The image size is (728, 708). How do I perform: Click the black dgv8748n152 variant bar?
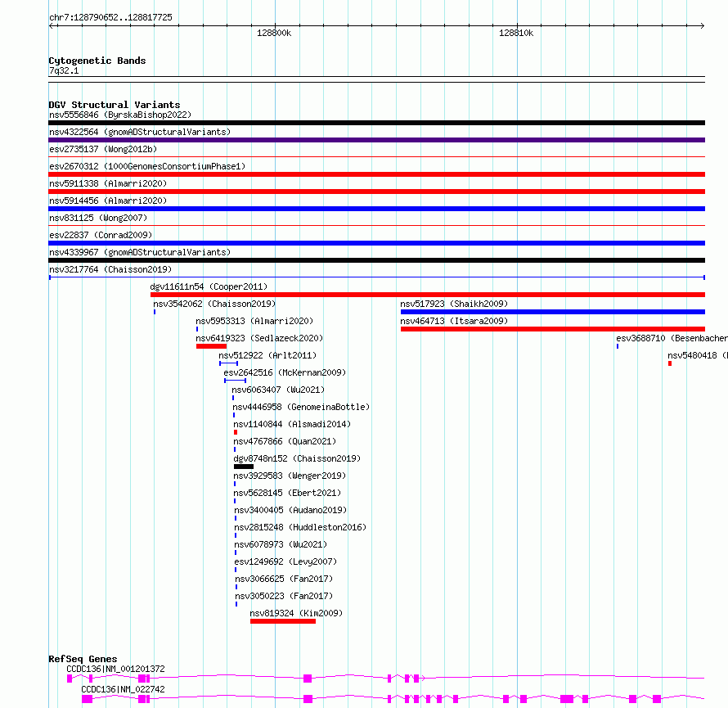tap(244, 467)
